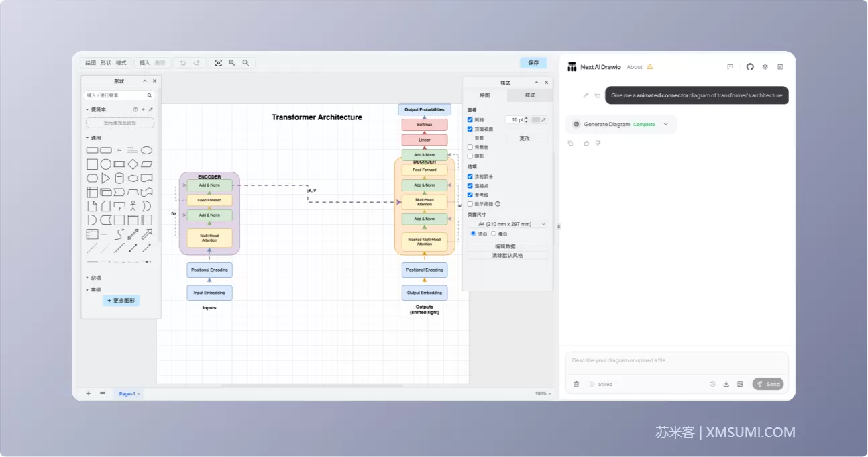The width and height of the screenshot is (868, 457).
Task: Open the GitHub repository icon
Action: coord(750,67)
